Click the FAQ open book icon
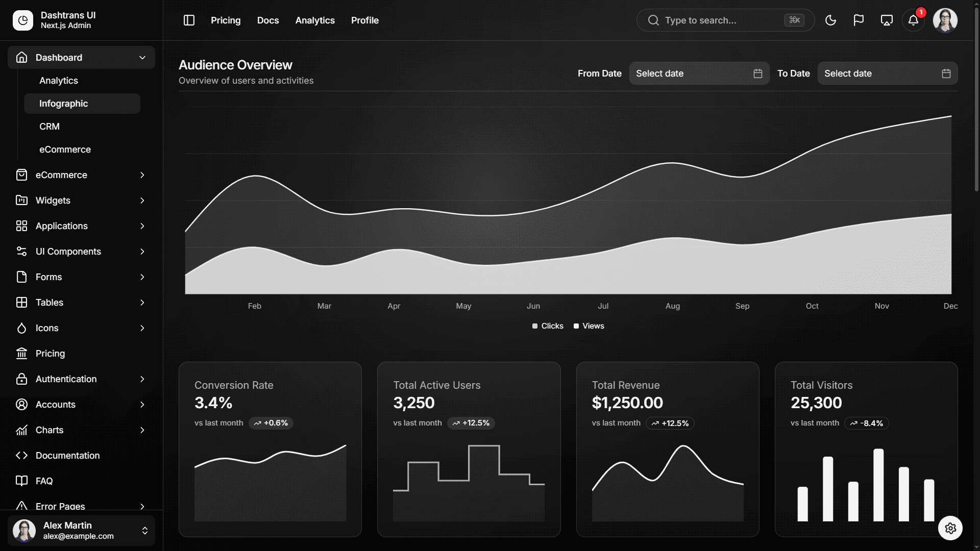The height and width of the screenshot is (551, 980). coord(21,481)
